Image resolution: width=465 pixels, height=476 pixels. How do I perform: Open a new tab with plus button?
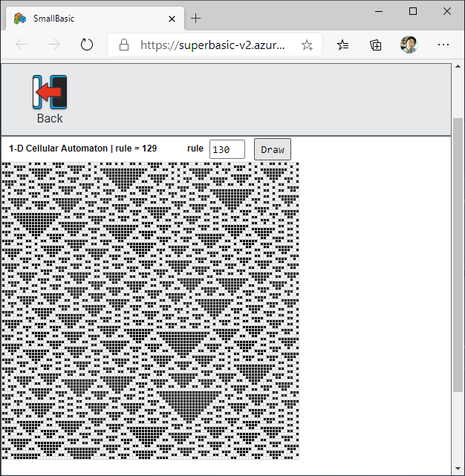pos(196,19)
